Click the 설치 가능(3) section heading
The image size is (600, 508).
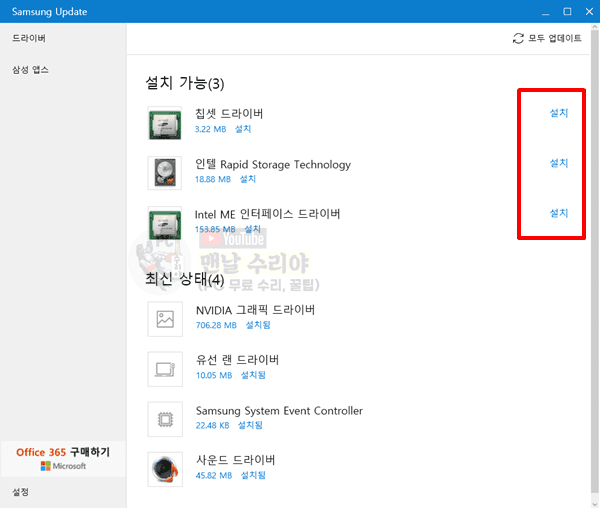185,83
